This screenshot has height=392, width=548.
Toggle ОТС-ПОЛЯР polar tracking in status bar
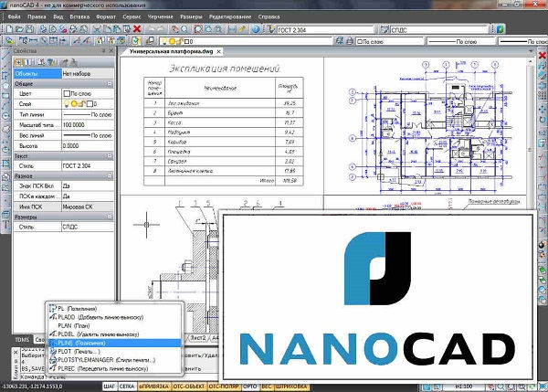click(x=224, y=387)
